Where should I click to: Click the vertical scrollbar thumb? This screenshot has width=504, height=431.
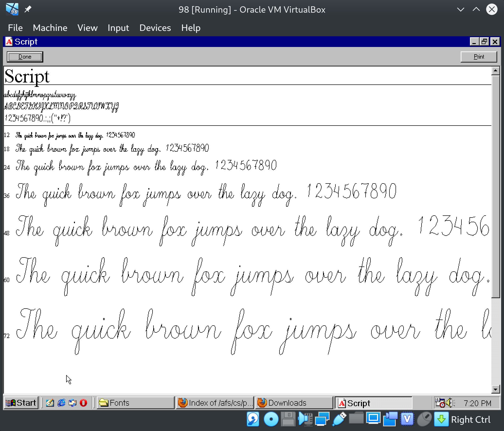pos(495,186)
